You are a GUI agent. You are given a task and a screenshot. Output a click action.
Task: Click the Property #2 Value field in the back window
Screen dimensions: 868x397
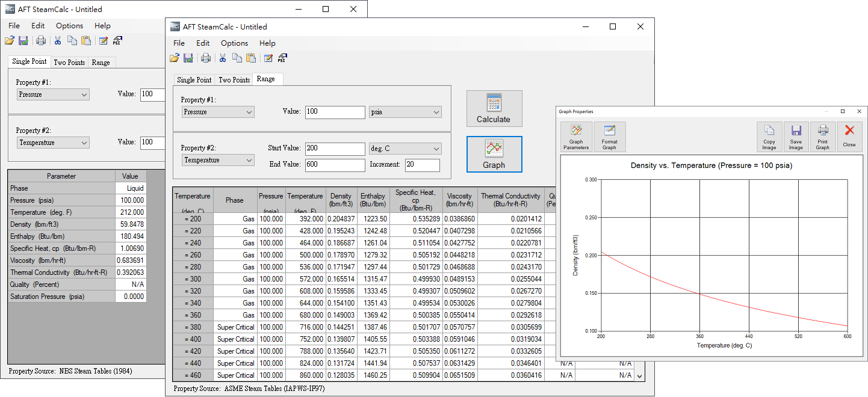tap(152, 143)
